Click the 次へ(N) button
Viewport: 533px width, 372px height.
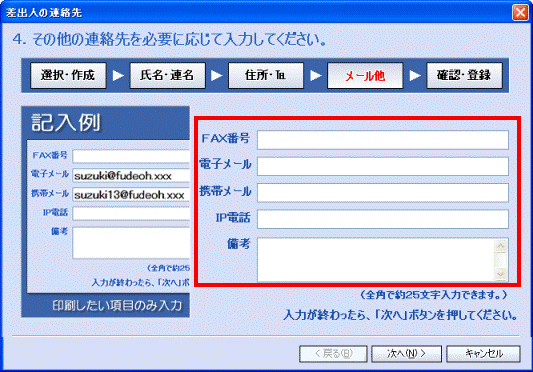[407, 354]
